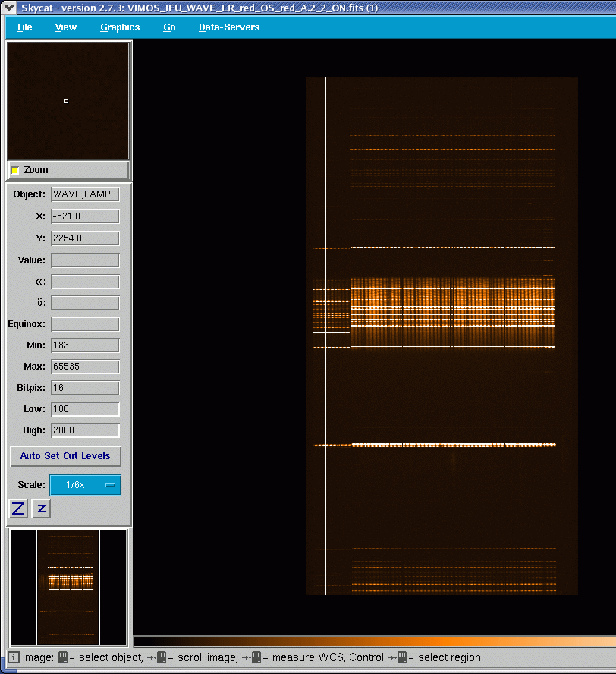Screen dimensions: 616x674
Task: Click the Object field showing WAVE,LAMP
Action: [x=85, y=194]
